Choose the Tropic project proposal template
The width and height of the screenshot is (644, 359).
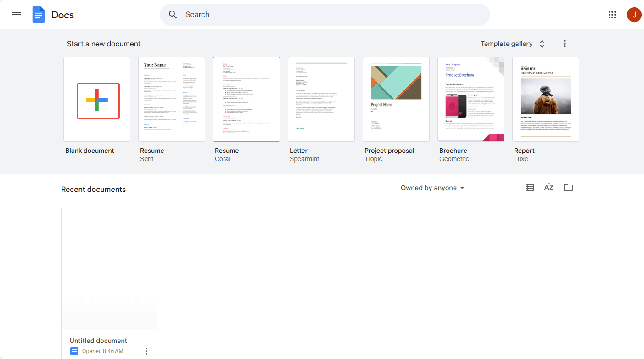396,99
